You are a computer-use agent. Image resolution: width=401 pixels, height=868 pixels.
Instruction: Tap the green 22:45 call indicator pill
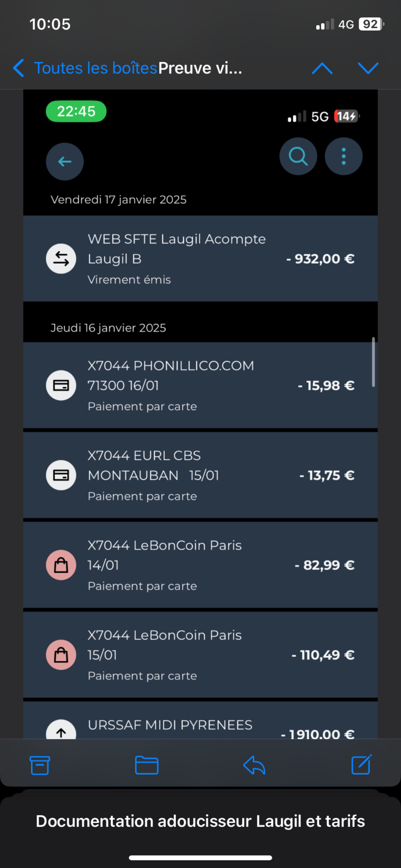coord(76,111)
